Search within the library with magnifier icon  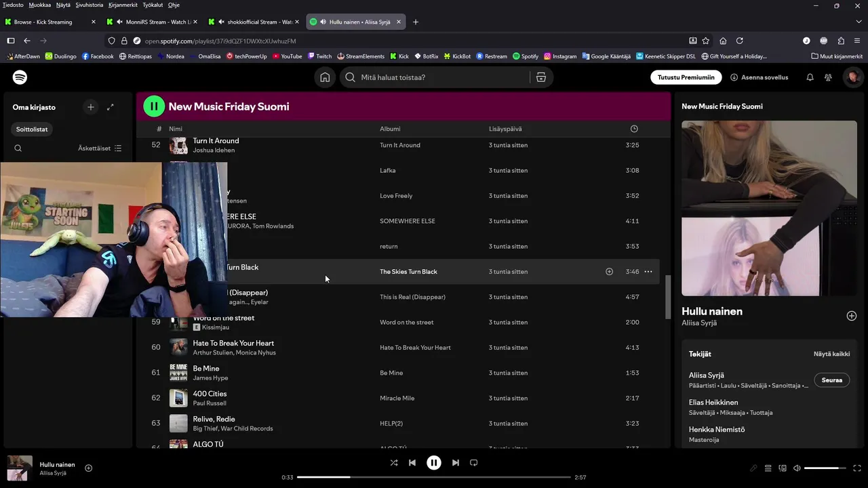point(18,148)
